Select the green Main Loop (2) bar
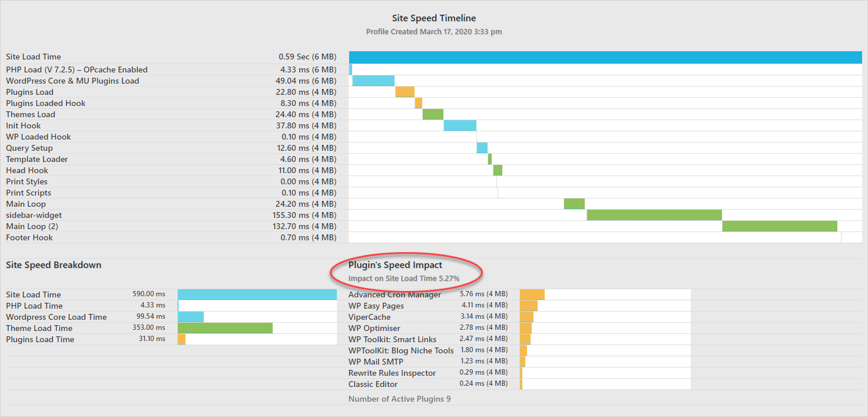 tap(780, 226)
